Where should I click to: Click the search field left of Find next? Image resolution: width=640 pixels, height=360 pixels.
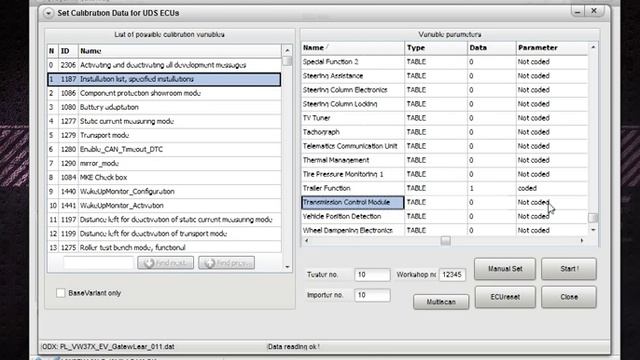click(x=98, y=263)
